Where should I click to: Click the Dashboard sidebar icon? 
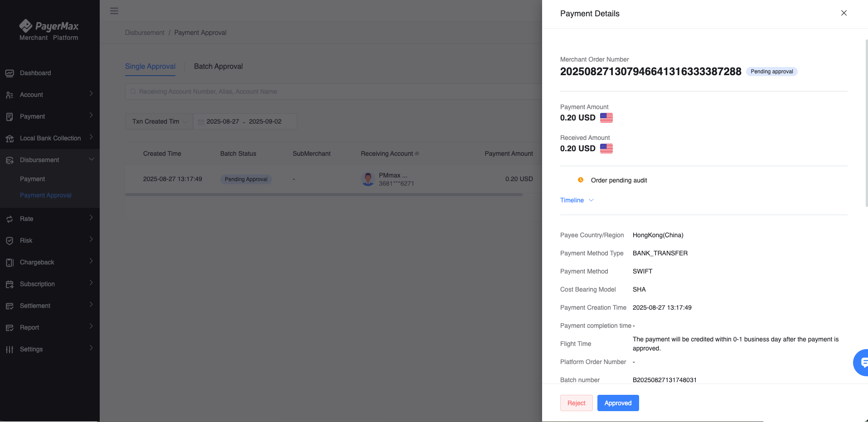coord(10,73)
